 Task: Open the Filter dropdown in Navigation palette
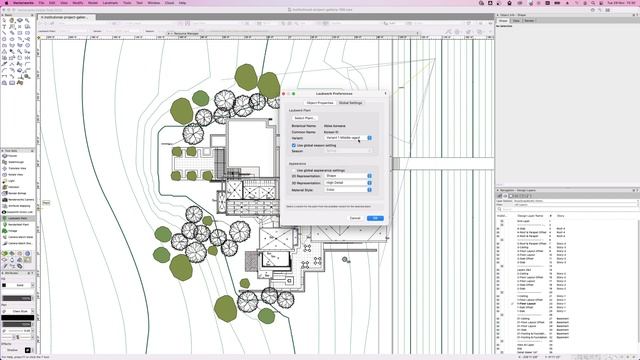pos(576,204)
